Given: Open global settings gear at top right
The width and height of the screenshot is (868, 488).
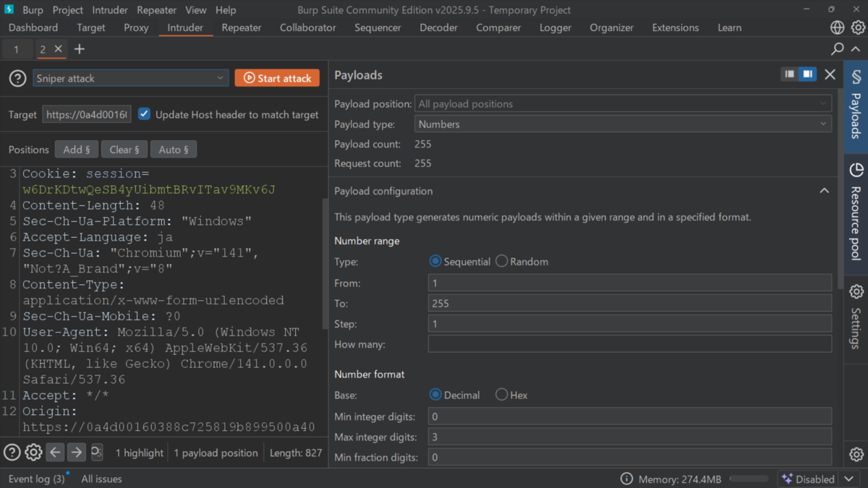Looking at the screenshot, I should [857, 27].
